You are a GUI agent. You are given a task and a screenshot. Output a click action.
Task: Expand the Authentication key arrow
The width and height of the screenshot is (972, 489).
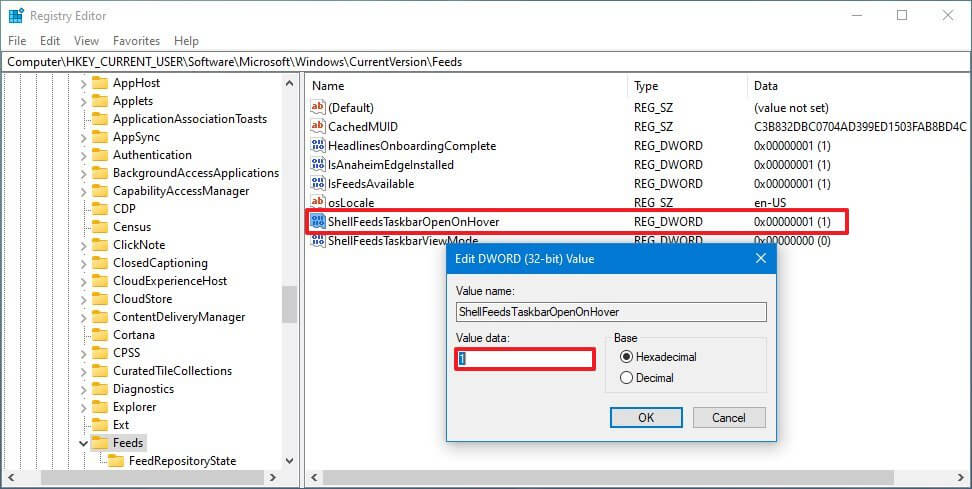tap(84, 155)
